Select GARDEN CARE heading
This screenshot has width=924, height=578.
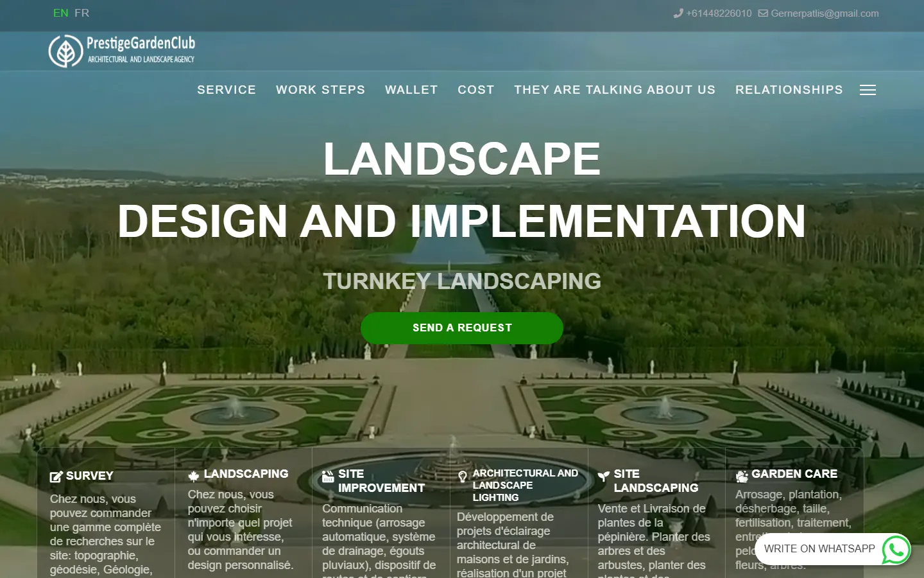click(x=794, y=474)
